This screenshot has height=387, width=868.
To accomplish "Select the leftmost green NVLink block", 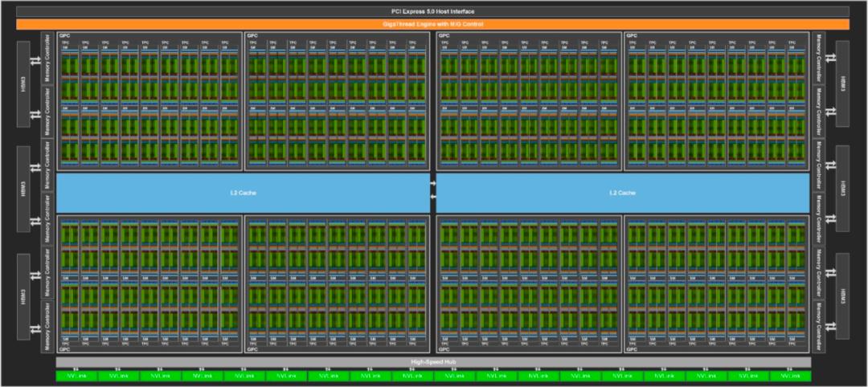I will (x=76, y=376).
